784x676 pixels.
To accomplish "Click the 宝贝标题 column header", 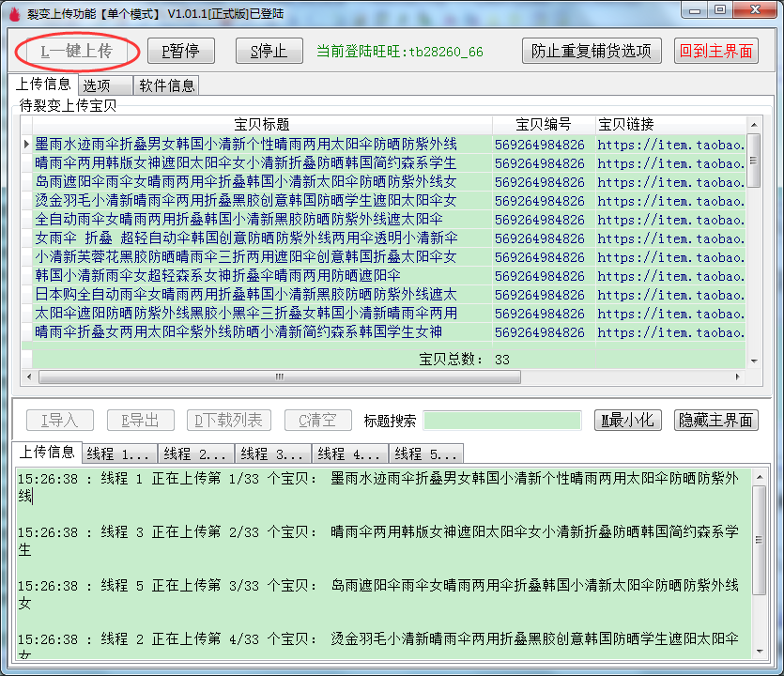I will click(x=261, y=124).
